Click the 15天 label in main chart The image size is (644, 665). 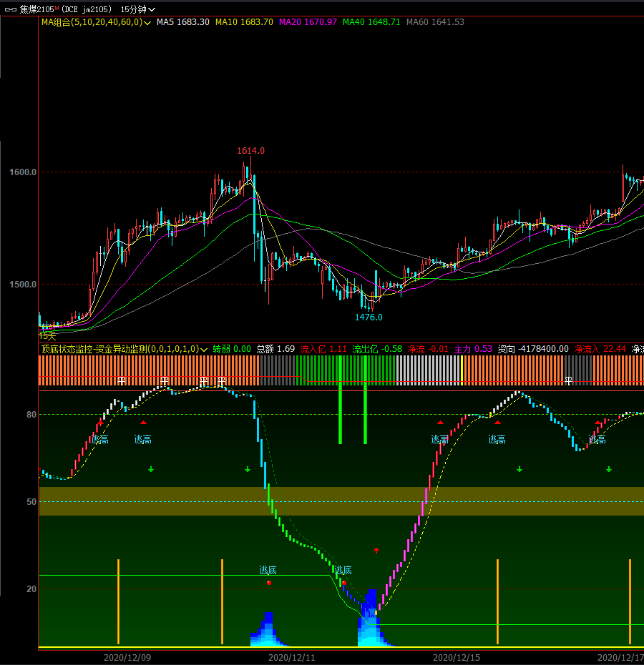click(x=47, y=336)
